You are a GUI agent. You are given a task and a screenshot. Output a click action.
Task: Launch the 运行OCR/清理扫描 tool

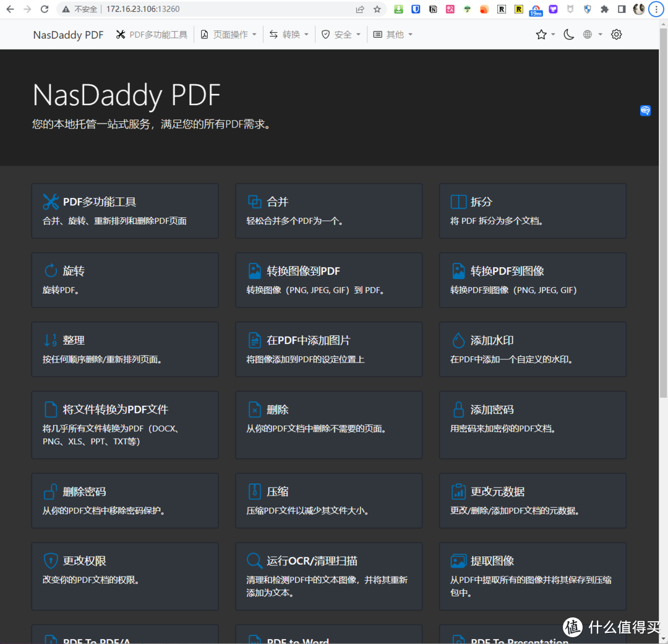tap(328, 575)
